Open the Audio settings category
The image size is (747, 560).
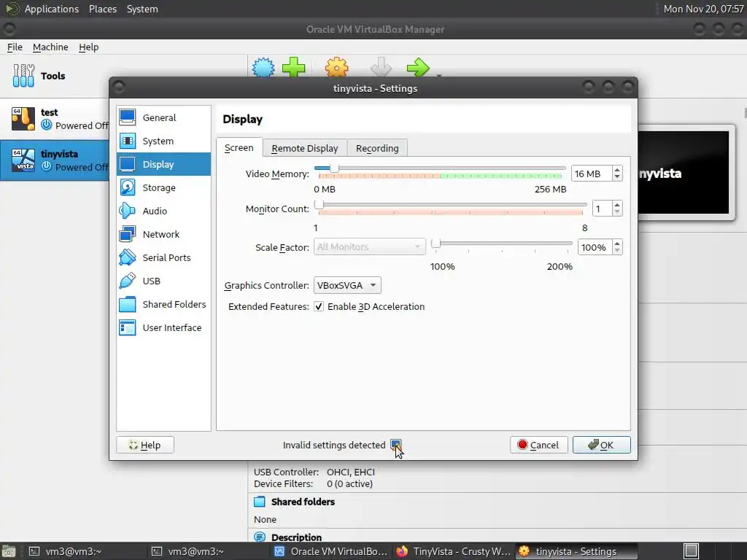pyautogui.click(x=163, y=211)
